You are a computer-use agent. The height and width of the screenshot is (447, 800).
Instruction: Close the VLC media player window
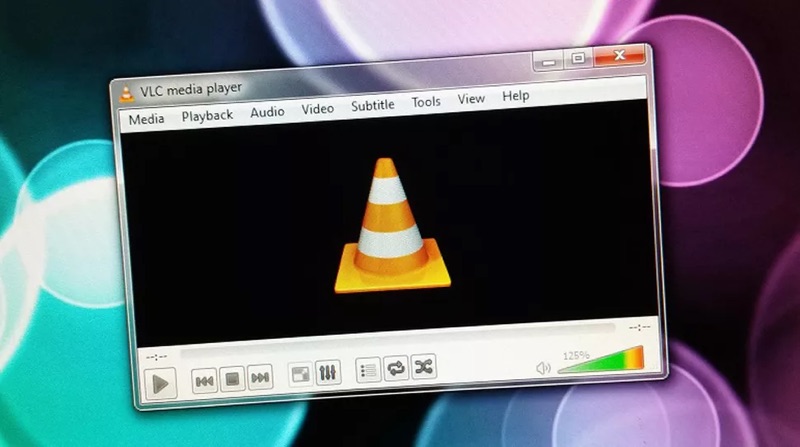point(619,55)
